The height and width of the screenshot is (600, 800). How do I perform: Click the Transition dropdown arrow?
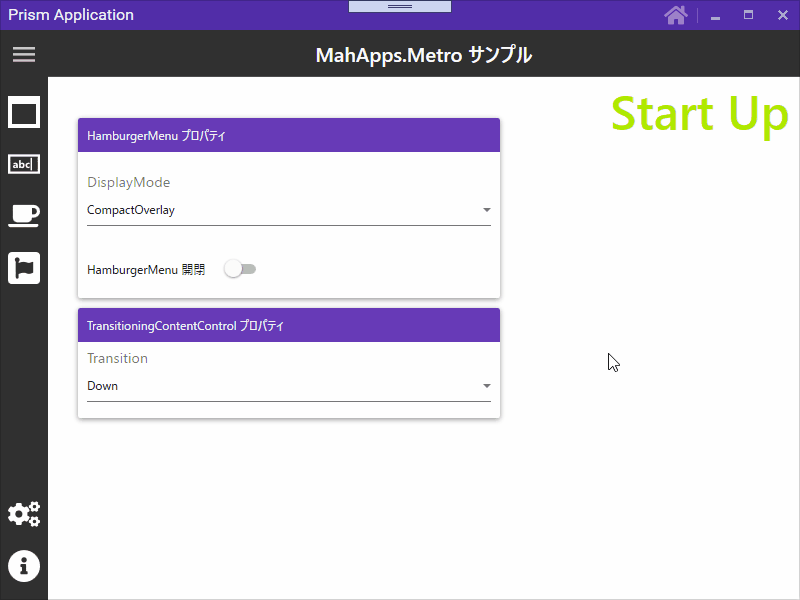coord(487,386)
